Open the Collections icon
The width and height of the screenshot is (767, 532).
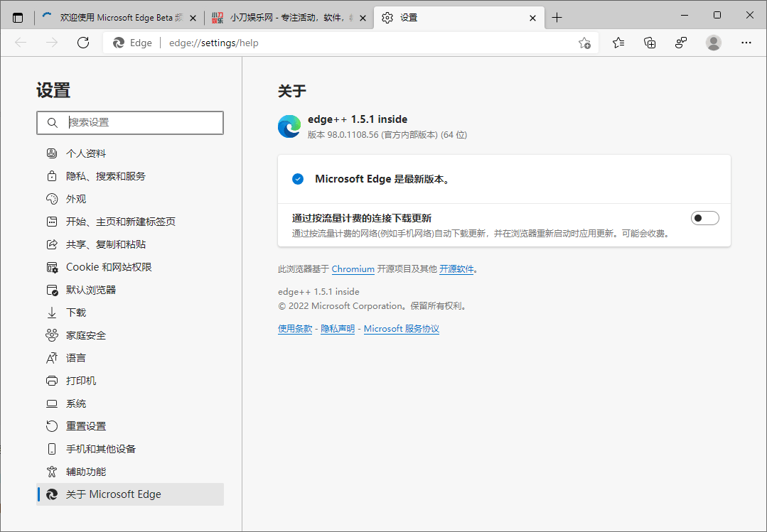tap(650, 43)
